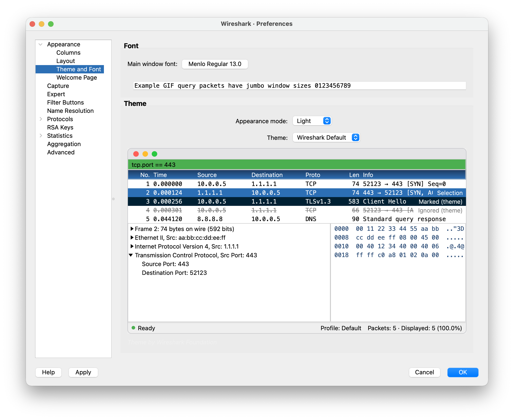Open the Aggregation section

(x=64, y=144)
